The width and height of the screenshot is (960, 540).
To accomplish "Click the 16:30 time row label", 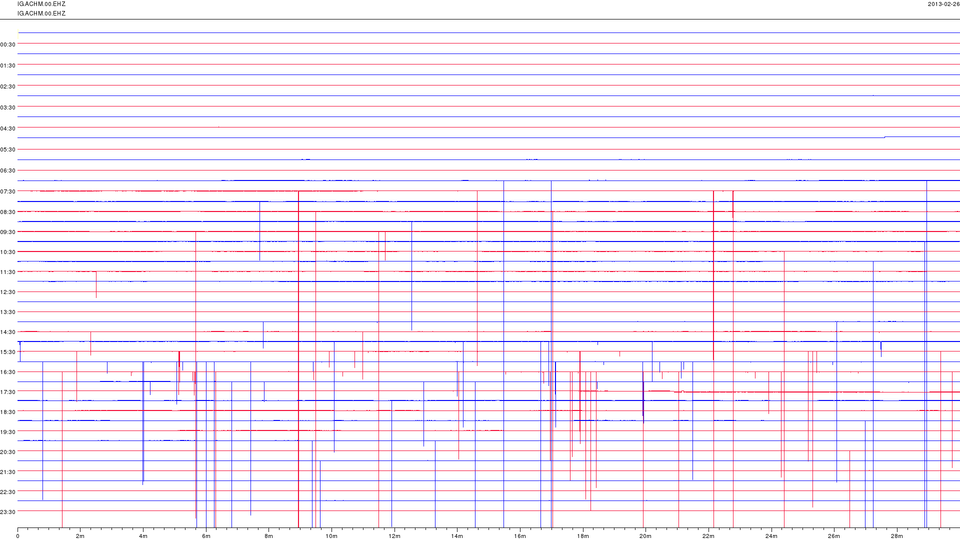I will coord(8,372).
